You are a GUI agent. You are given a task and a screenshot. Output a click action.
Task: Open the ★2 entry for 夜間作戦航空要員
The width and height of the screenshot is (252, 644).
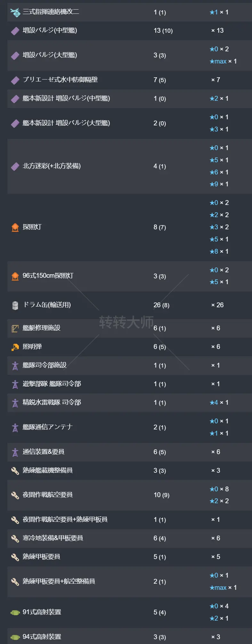coord(219,501)
